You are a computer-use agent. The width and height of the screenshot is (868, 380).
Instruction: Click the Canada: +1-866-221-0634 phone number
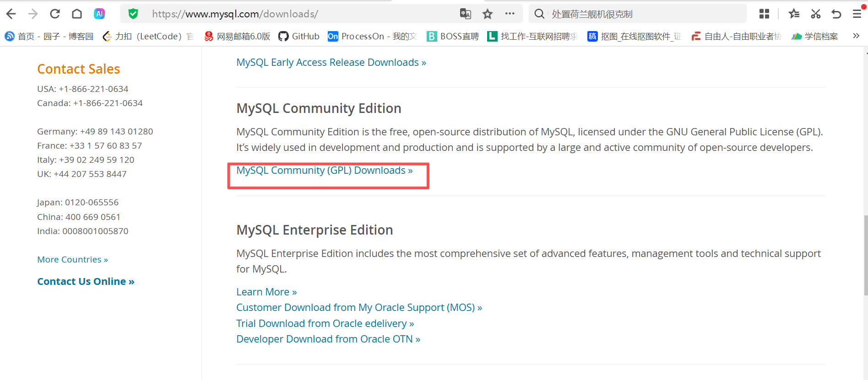click(90, 103)
